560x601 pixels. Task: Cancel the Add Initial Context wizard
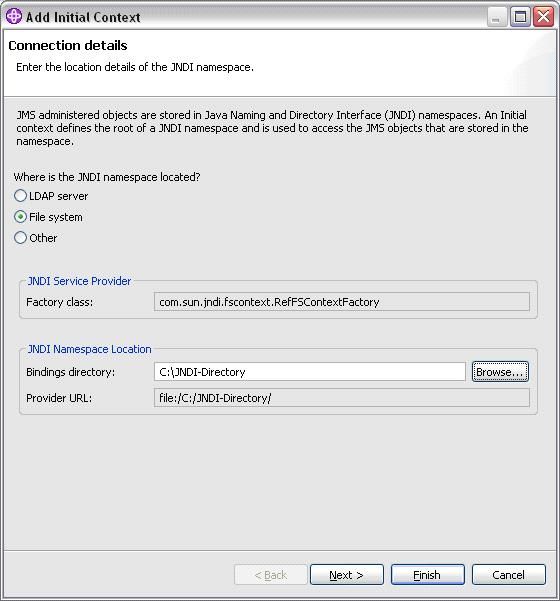click(509, 575)
